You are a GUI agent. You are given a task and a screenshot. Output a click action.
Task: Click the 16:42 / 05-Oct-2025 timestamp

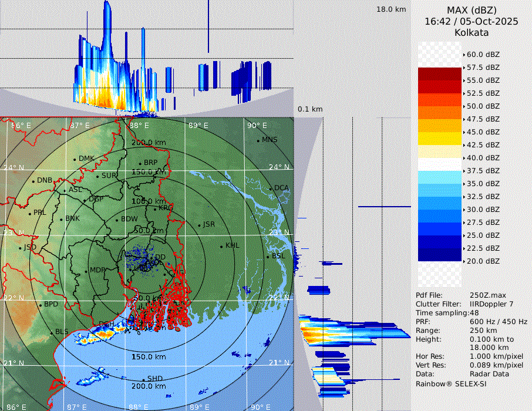[x=471, y=21]
